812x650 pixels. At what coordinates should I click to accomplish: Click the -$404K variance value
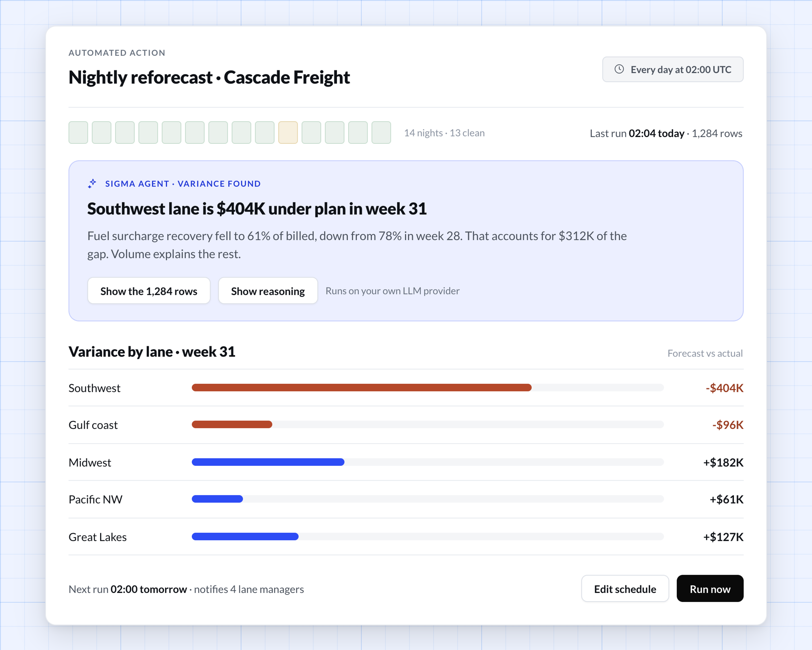[x=724, y=388]
